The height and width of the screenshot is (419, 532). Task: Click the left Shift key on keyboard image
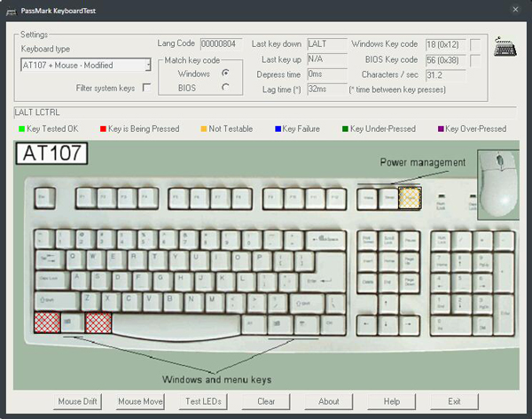[57, 301]
